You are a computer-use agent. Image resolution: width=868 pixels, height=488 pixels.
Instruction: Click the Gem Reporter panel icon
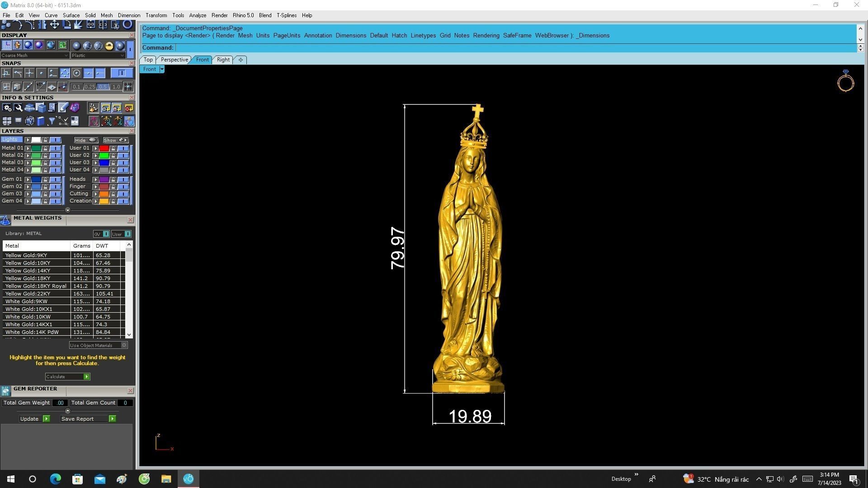pyautogui.click(x=5, y=391)
